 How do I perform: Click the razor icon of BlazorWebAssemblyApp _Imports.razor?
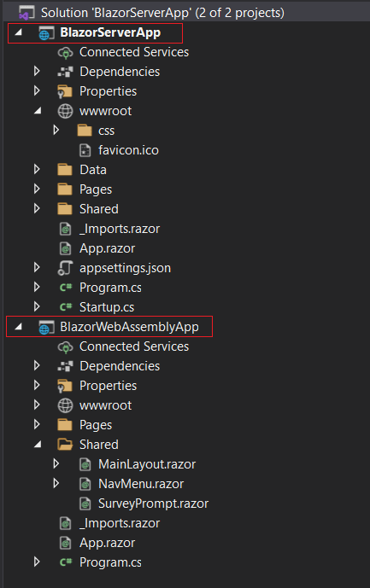pyautogui.click(x=65, y=523)
